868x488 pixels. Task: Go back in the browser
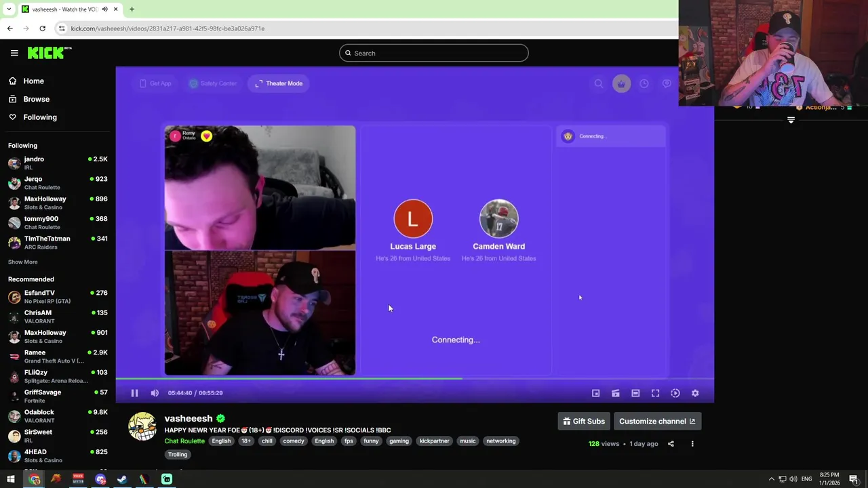click(9, 28)
